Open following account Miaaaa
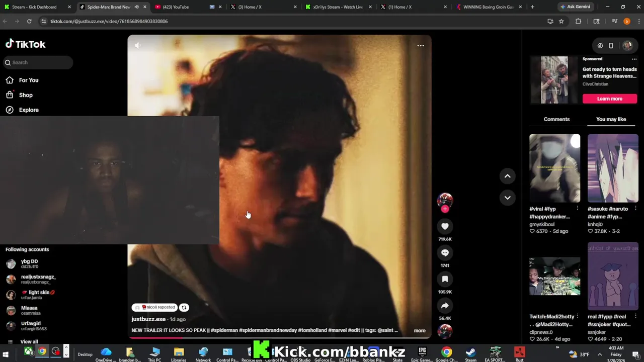Viewport: 644px width, 362px height. pyautogui.click(x=30, y=310)
